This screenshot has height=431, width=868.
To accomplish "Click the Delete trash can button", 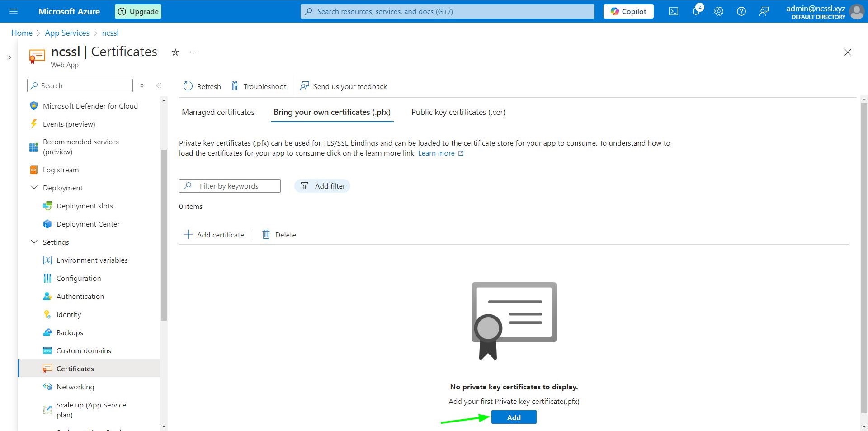I will [279, 235].
